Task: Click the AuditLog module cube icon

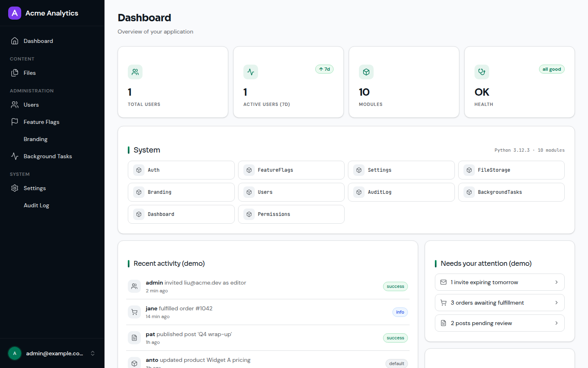Action: pos(359,192)
